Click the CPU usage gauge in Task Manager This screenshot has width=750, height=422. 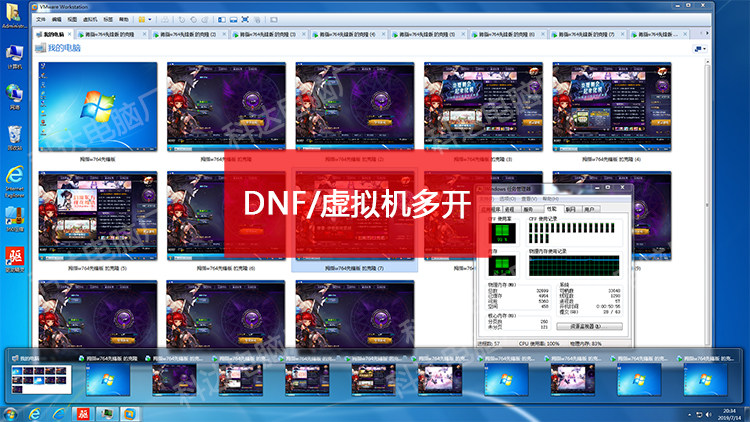(502, 233)
